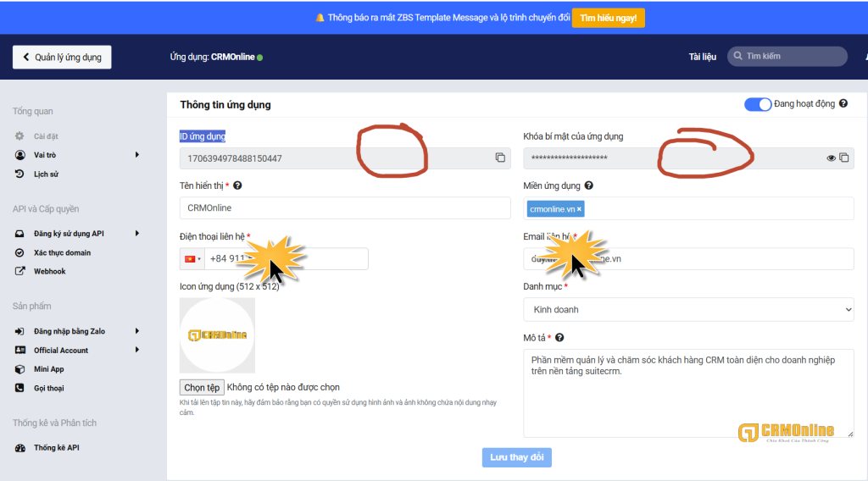
Task: Click the Quản lý ứng dụng button
Action: click(62, 57)
